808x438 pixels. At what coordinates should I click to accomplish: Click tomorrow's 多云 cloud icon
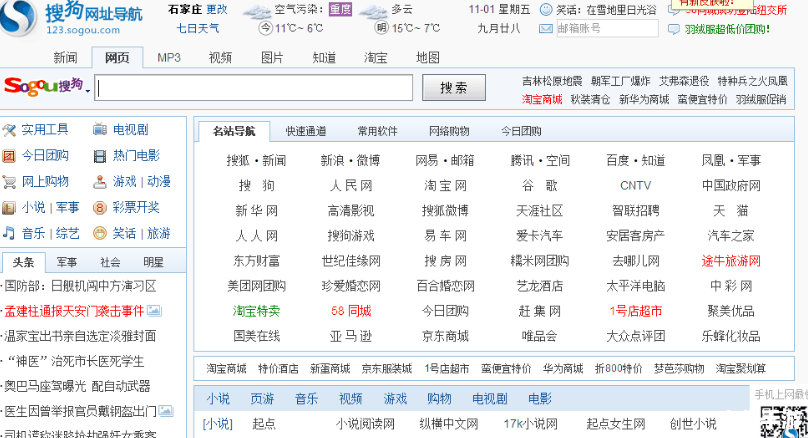coord(373,10)
